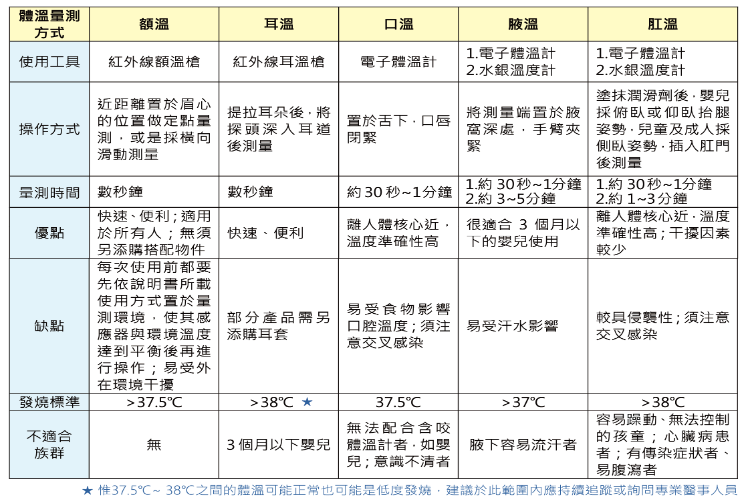
Task: Click the 紅外線額溫槍 cell
Action: click(154, 62)
